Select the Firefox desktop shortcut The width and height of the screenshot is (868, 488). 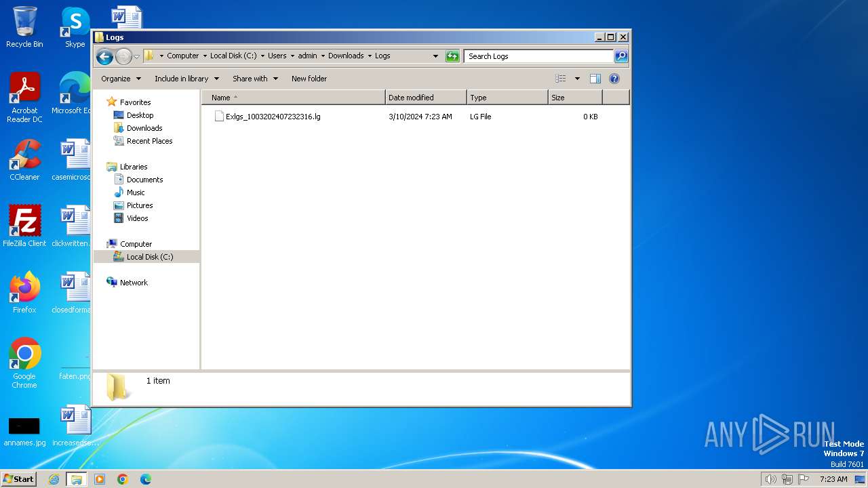pyautogui.click(x=24, y=292)
